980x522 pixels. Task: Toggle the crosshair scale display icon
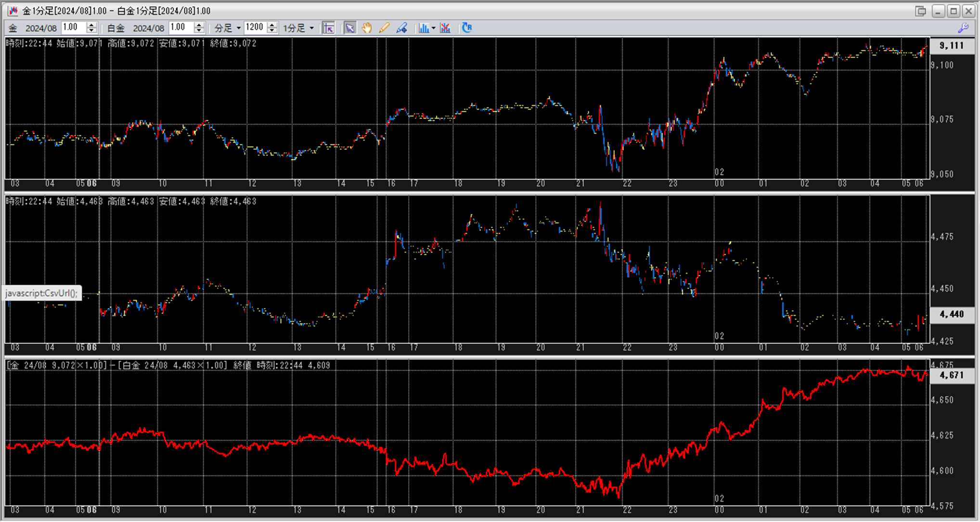tap(329, 28)
